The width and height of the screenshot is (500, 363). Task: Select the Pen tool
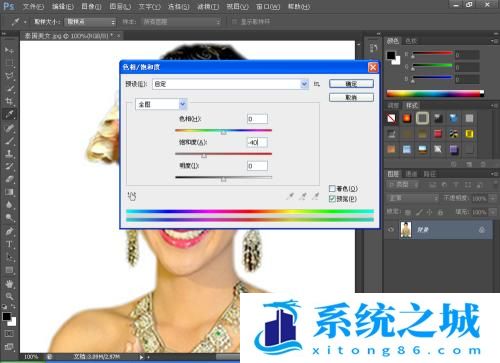(9, 231)
